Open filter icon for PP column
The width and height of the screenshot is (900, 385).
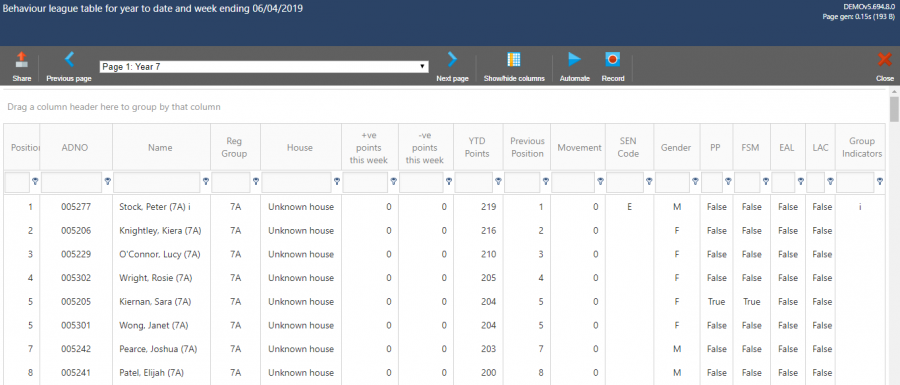(728, 181)
